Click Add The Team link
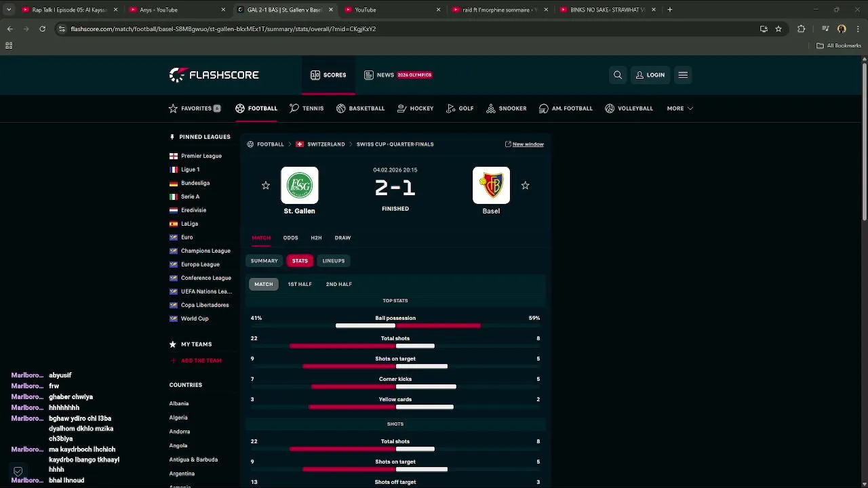Viewport: 868px width, 488px height. [x=195, y=361]
